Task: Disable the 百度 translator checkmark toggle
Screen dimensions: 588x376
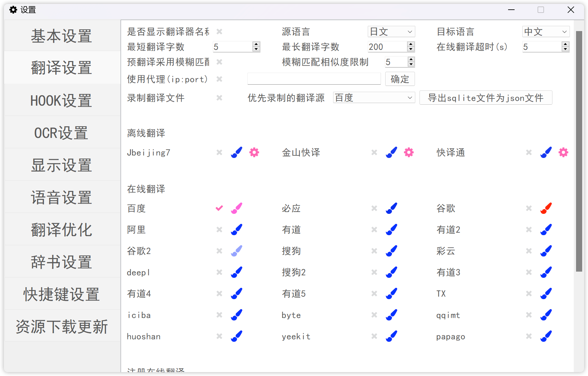Action: tap(219, 208)
